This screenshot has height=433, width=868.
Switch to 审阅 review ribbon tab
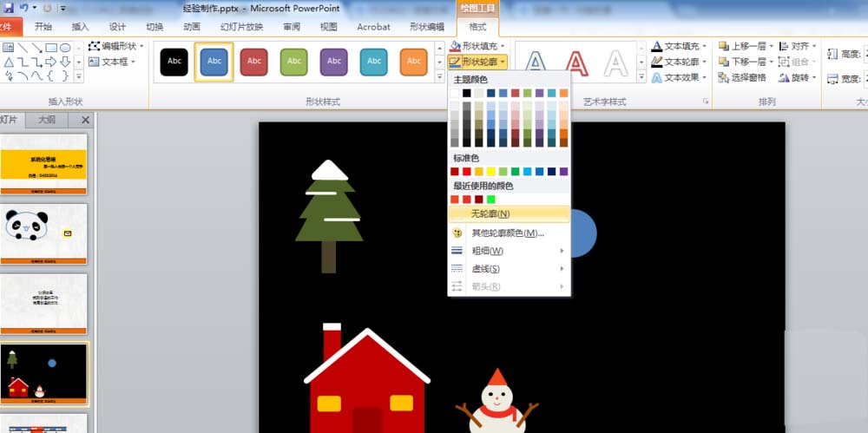[x=292, y=27]
